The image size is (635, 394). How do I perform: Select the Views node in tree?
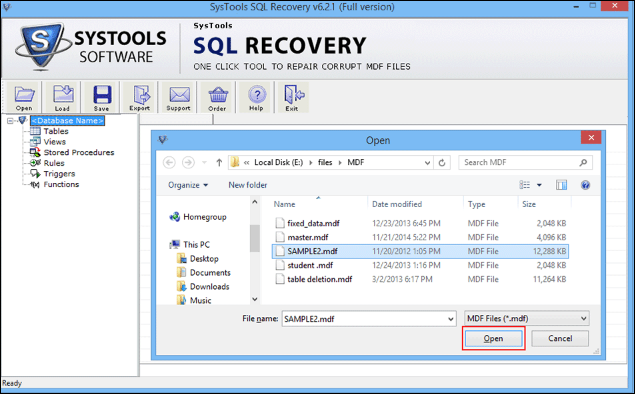(x=55, y=142)
